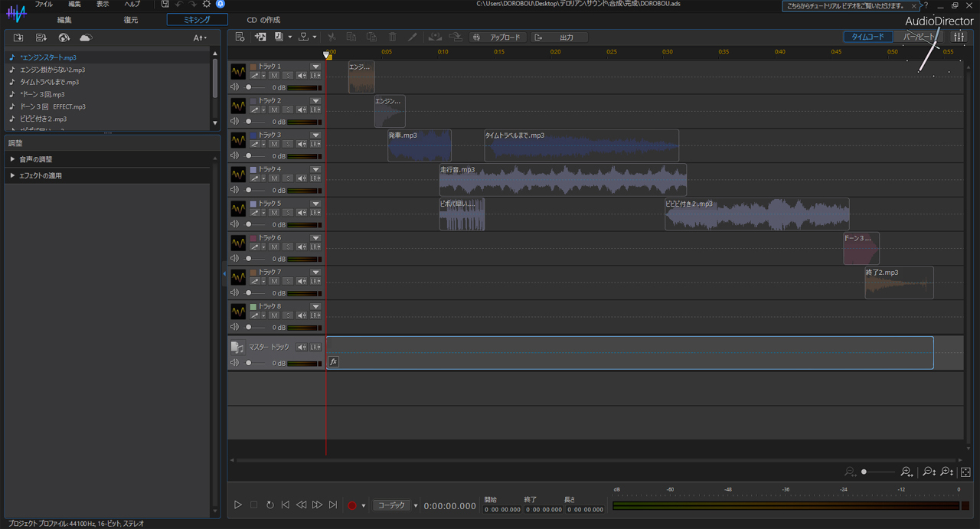Open the mixer panel icon at top right
Viewport: 980px width, 529px height.
[x=959, y=37]
